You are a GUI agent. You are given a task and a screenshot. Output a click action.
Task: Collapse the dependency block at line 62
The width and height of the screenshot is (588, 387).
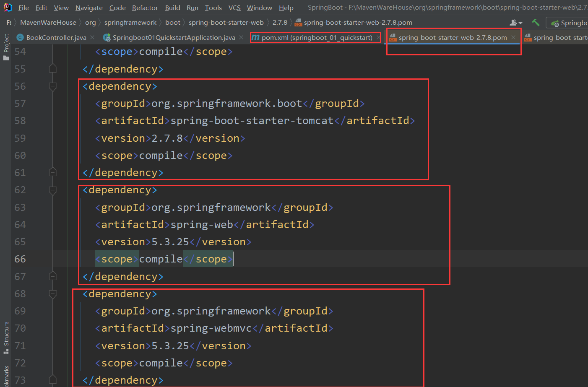coord(53,190)
